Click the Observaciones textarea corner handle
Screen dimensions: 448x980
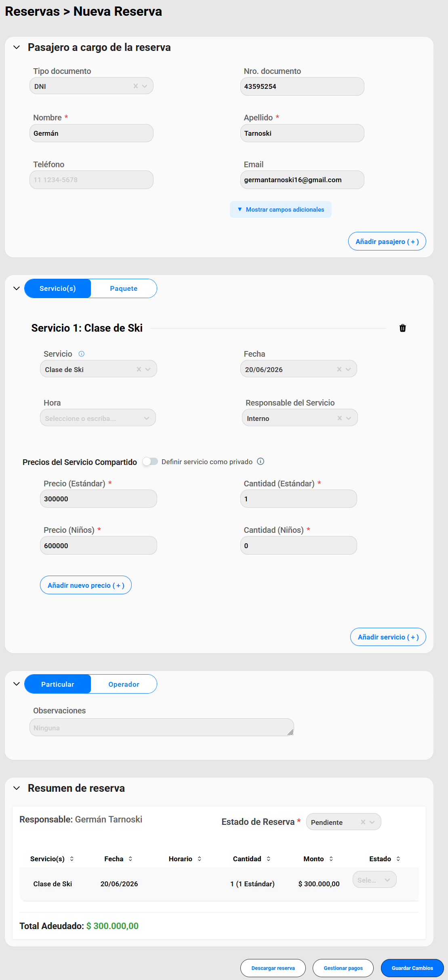(290, 732)
